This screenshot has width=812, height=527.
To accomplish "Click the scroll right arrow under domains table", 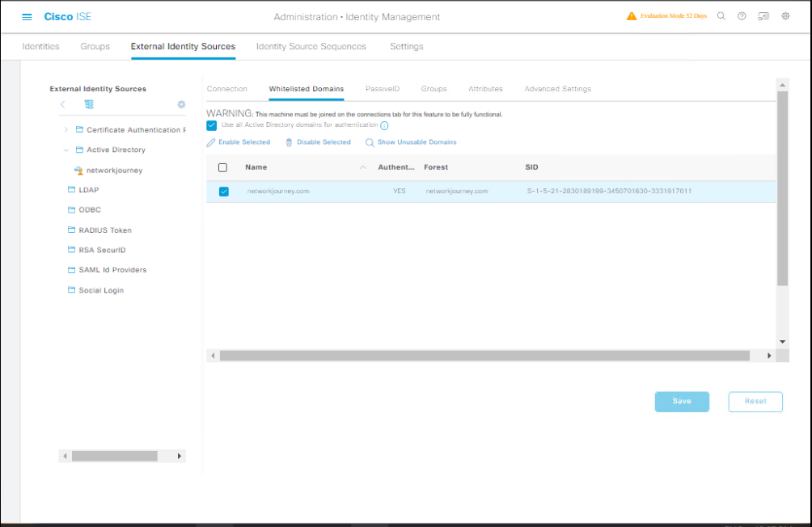I will [x=769, y=356].
